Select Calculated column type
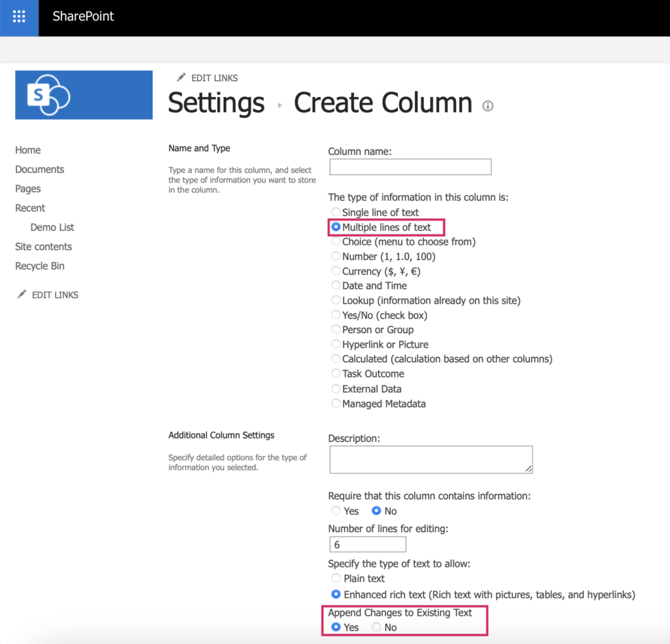The image size is (670, 644). 336,358
